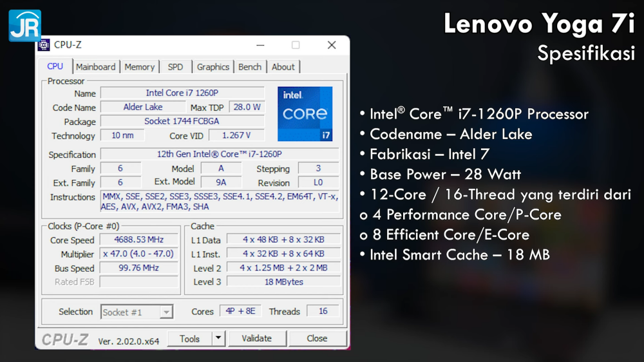Expand the Socket #1 selection combo box
The width and height of the screenshot is (644, 362).
click(x=137, y=312)
